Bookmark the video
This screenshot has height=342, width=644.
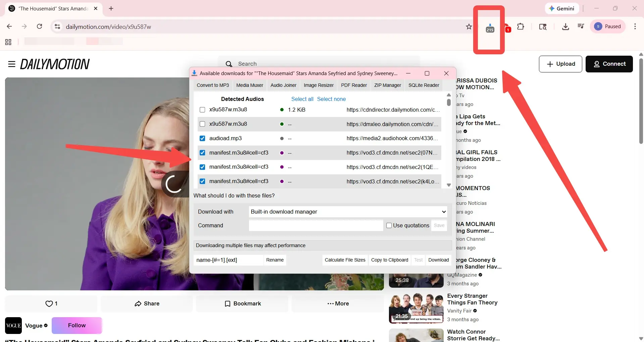tap(242, 303)
